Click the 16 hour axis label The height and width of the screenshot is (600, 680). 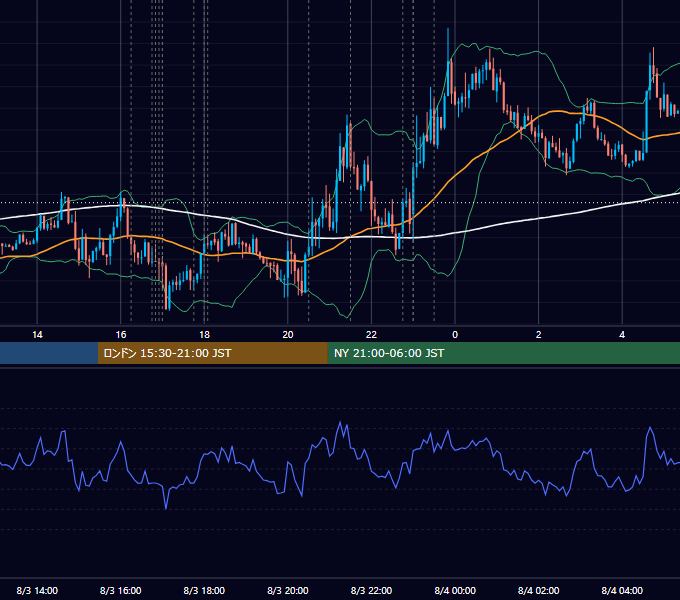point(121,335)
